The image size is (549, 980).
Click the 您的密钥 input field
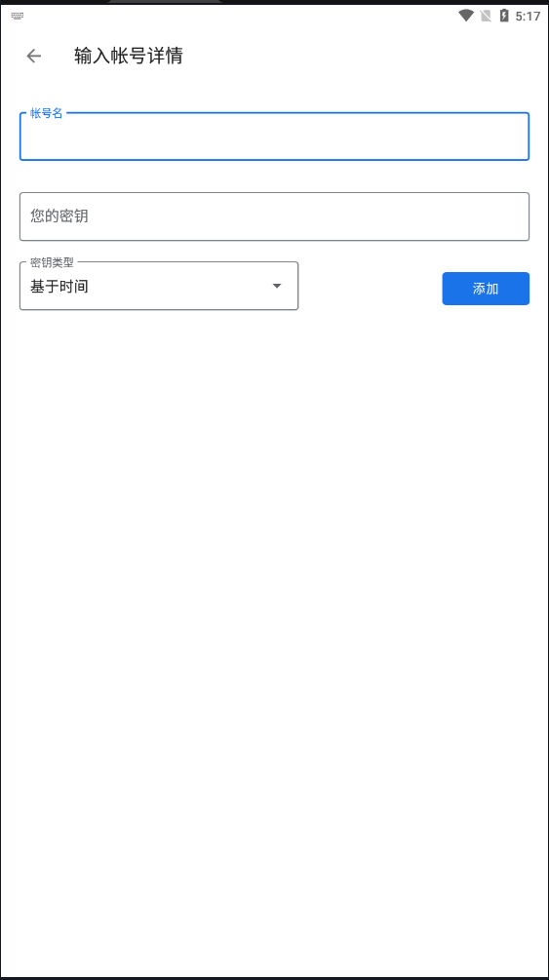click(x=275, y=216)
